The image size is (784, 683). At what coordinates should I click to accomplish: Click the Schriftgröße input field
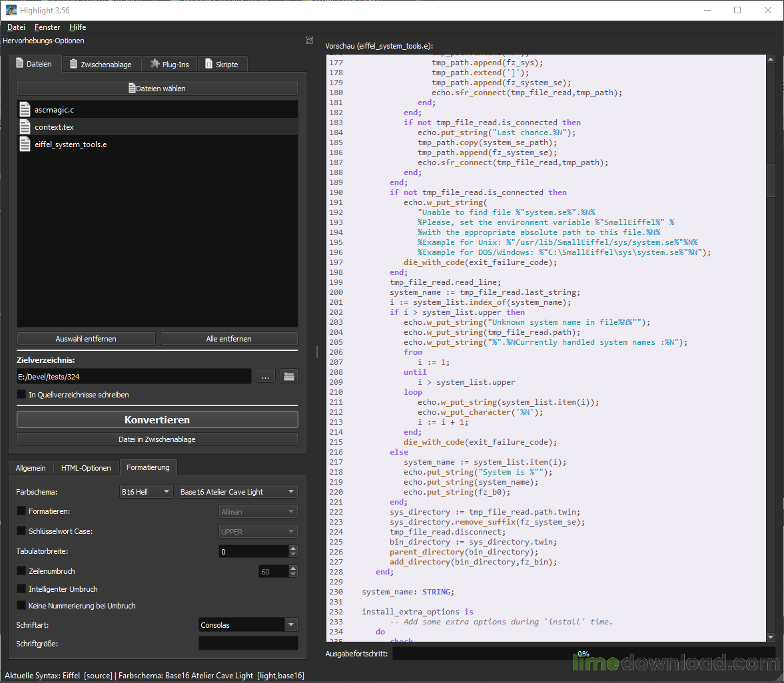pyautogui.click(x=248, y=644)
